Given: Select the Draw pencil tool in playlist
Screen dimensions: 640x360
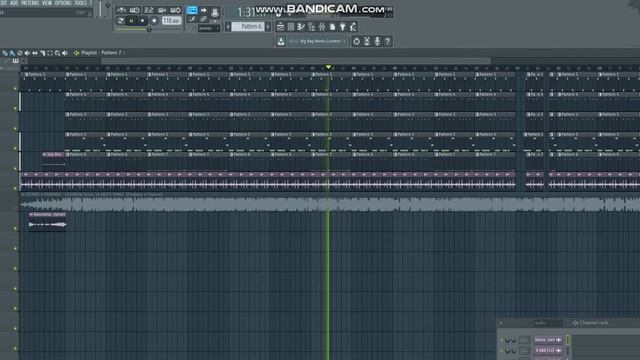Looking at the screenshot, I should (x=4, y=53).
